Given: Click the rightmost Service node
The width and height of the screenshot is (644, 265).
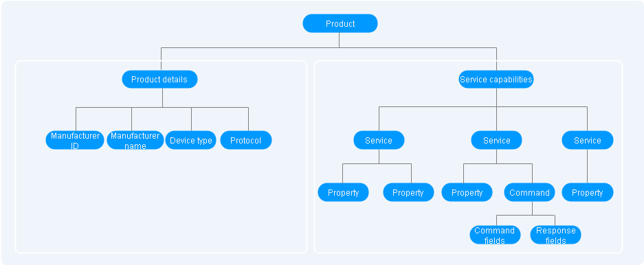Looking at the screenshot, I should click(x=588, y=140).
